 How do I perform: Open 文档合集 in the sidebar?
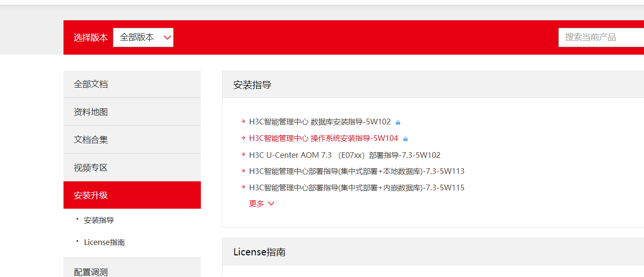(132, 140)
